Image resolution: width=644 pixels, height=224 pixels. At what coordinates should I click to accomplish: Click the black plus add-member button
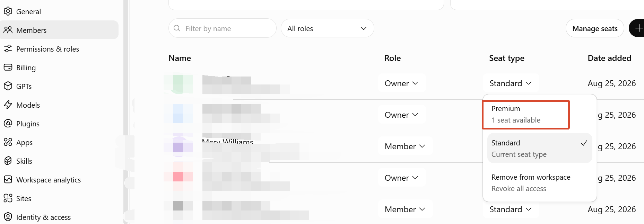point(637,28)
